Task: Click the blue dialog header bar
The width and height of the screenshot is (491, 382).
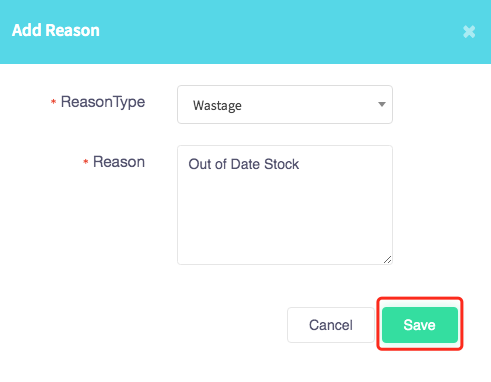Action: [x=245, y=32]
